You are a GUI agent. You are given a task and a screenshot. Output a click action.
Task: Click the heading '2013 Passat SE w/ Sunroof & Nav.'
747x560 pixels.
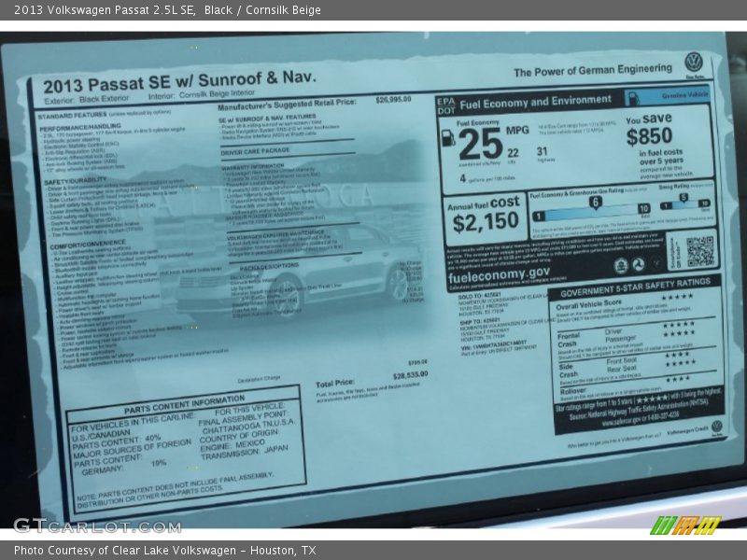click(179, 81)
